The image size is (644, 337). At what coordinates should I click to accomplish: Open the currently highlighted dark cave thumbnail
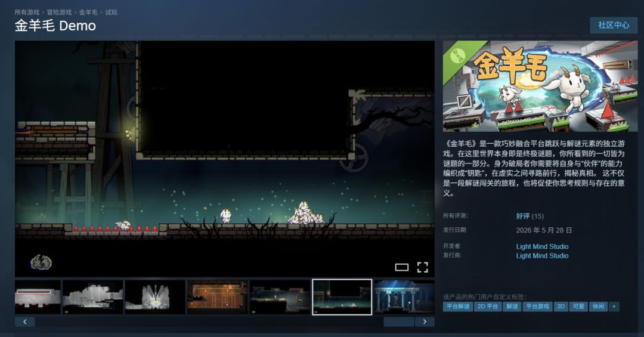tap(342, 297)
